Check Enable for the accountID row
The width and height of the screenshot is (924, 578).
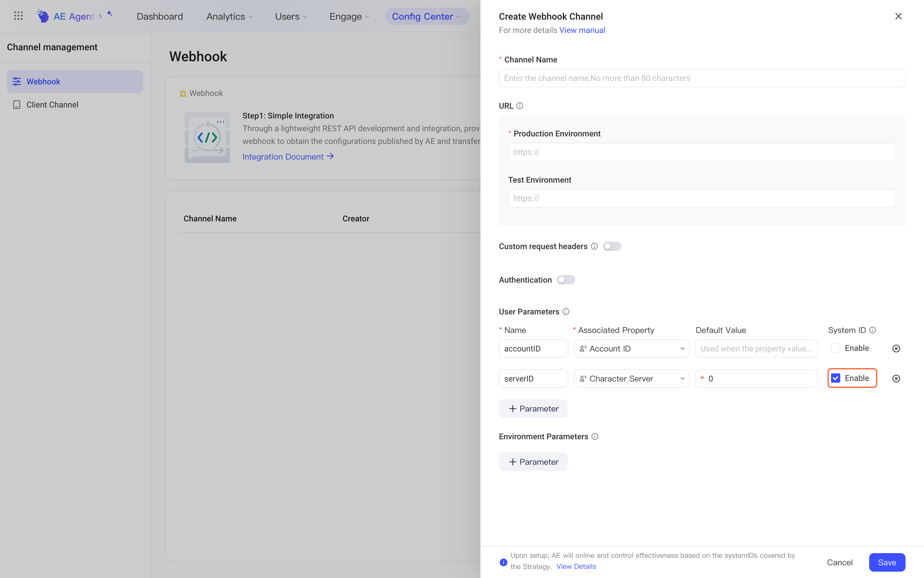click(835, 348)
